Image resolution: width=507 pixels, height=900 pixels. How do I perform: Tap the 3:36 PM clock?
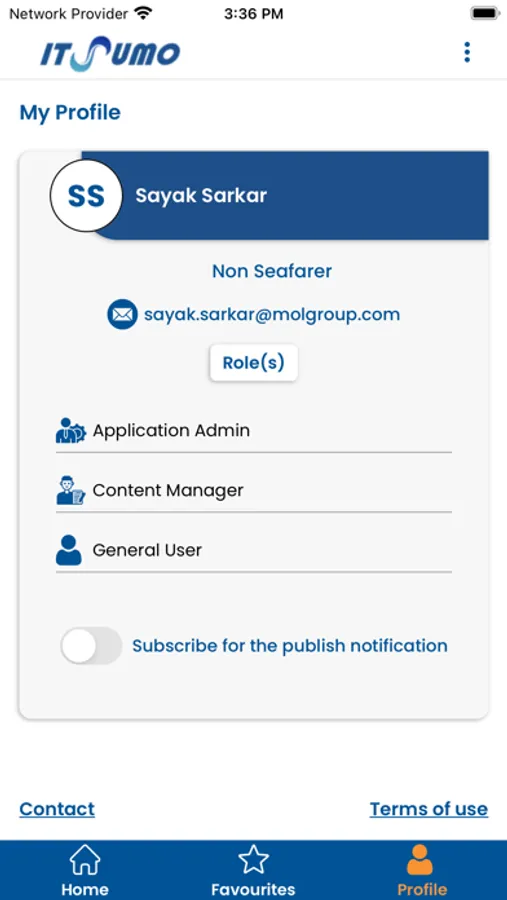click(x=253, y=14)
